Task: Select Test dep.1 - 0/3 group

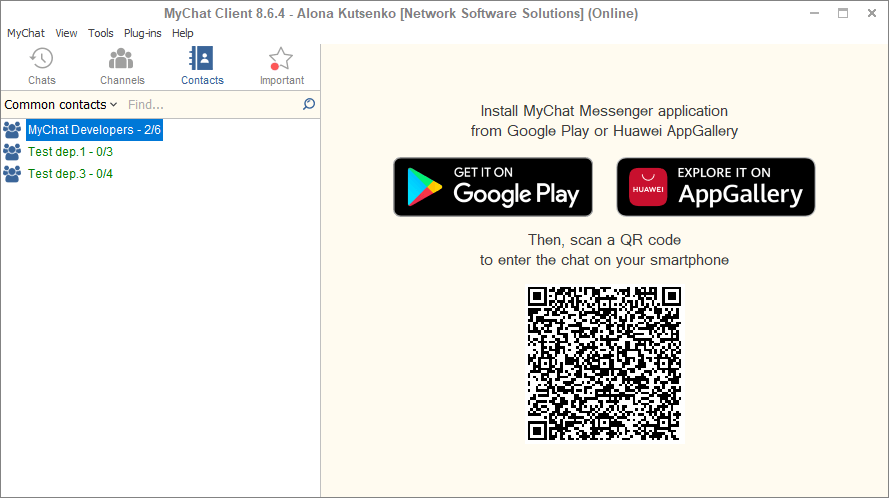Action: click(70, 152)
